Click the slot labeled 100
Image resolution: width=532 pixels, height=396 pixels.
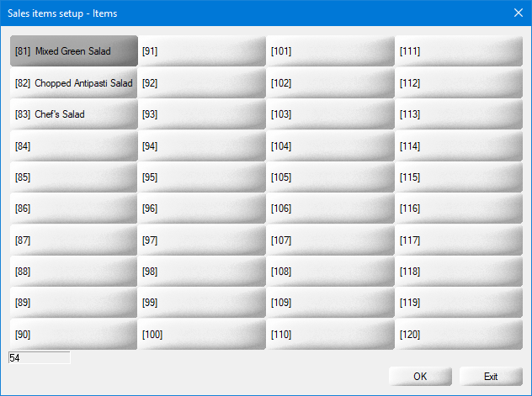(x=202, y=335)
